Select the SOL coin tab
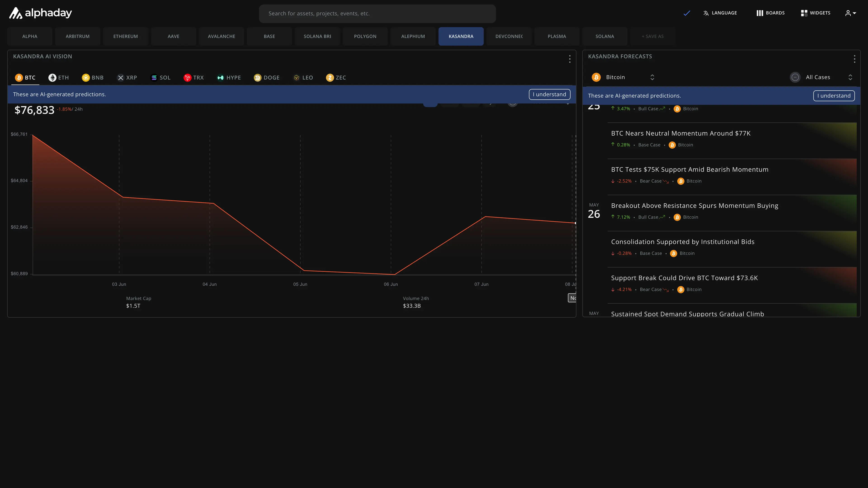The height and width of the screenshot is (488, 868). coord(160,78)
